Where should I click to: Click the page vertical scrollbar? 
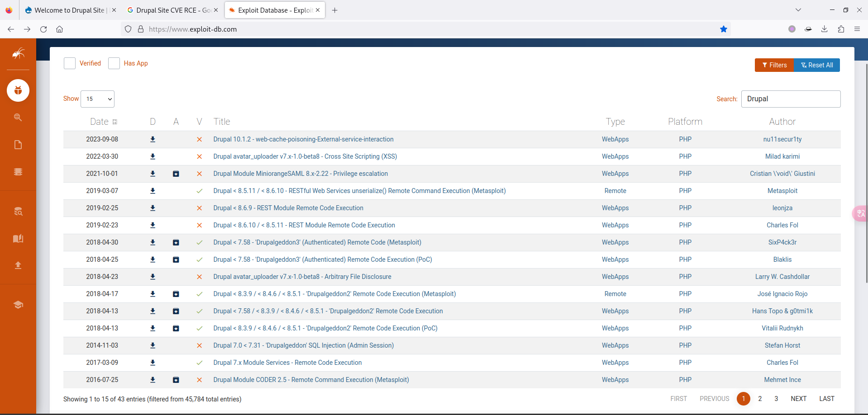click(866, 173)
